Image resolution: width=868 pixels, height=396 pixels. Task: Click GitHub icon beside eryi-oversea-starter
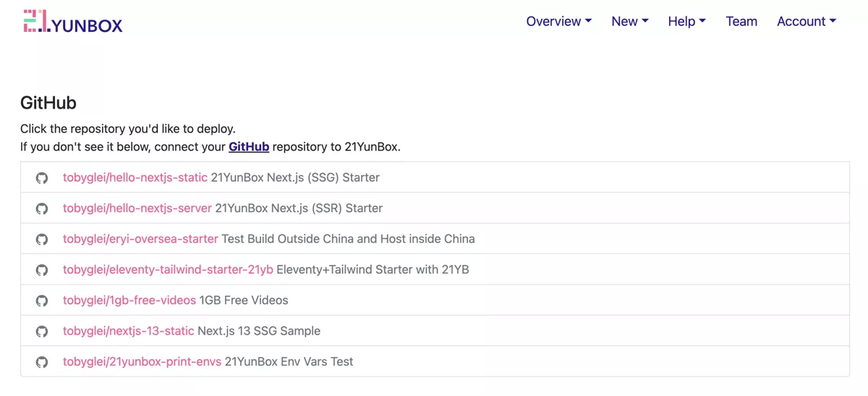tap(42, 239)
